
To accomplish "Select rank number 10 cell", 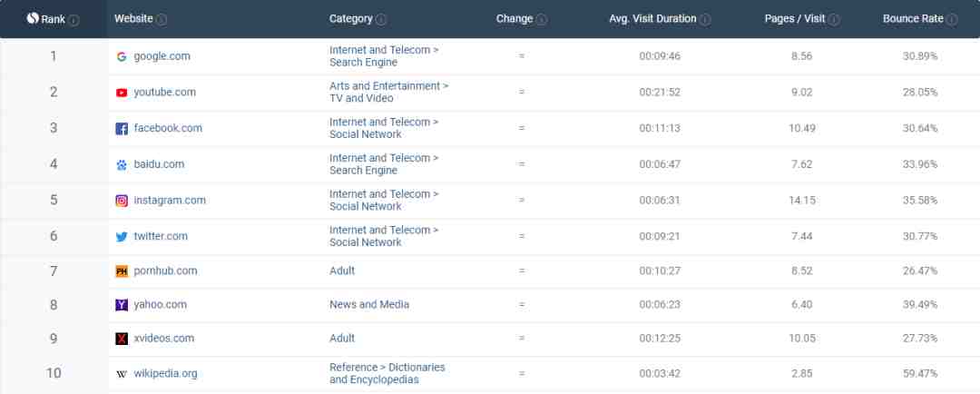I will pos(54,373).
